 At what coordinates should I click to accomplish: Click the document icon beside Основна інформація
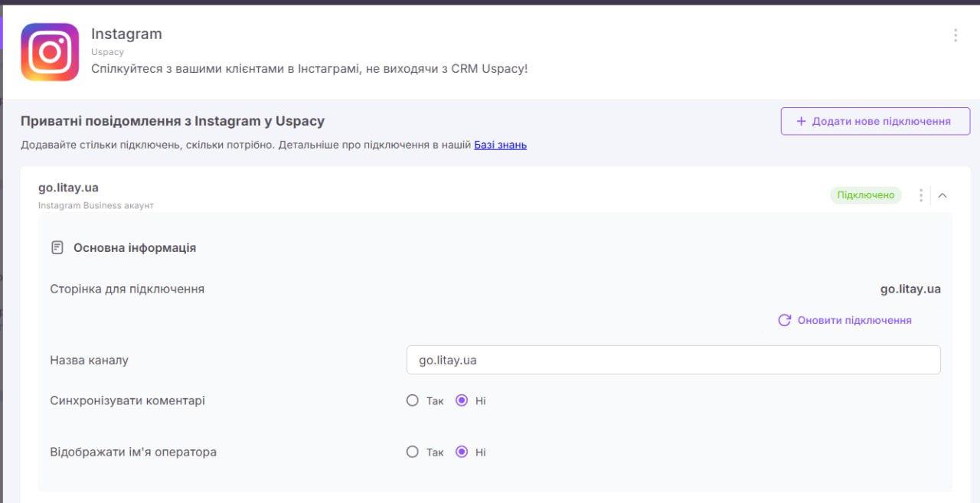pos(57,248)
